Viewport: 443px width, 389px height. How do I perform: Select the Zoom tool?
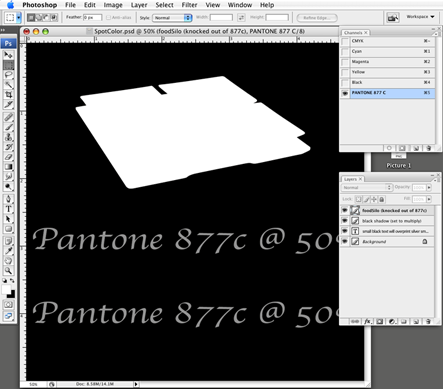[x=8, y=271]
